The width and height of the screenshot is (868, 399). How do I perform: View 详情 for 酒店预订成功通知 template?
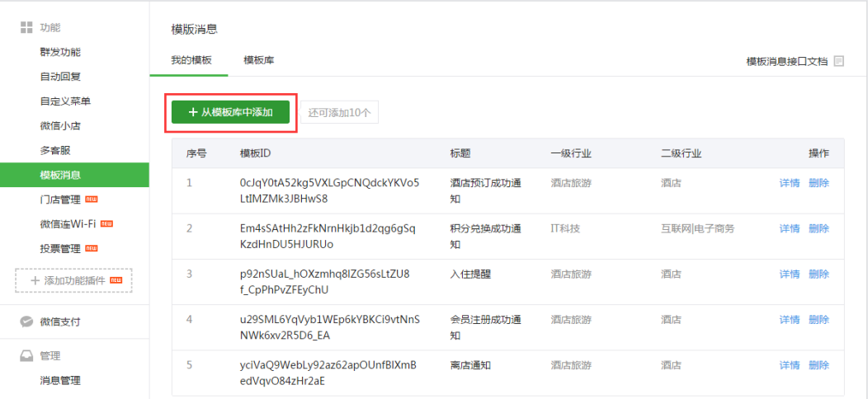[790, 183]
